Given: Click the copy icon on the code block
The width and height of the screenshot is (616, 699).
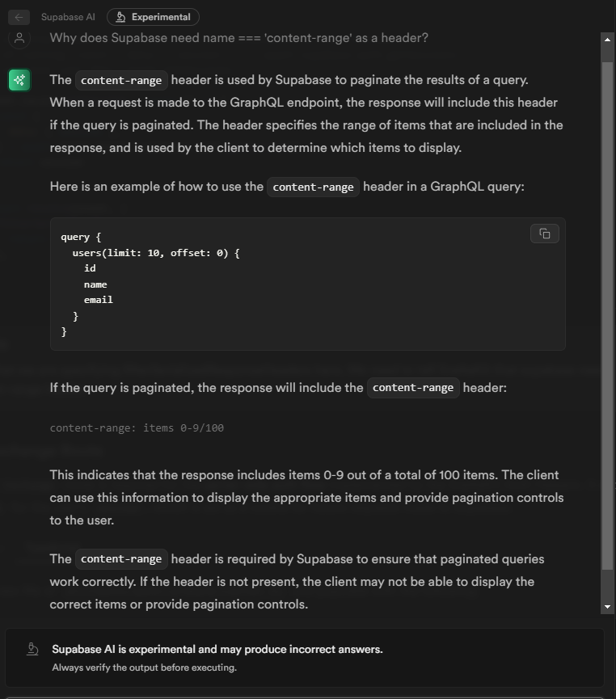Looking at the screenshot, I should click(544, 234).
